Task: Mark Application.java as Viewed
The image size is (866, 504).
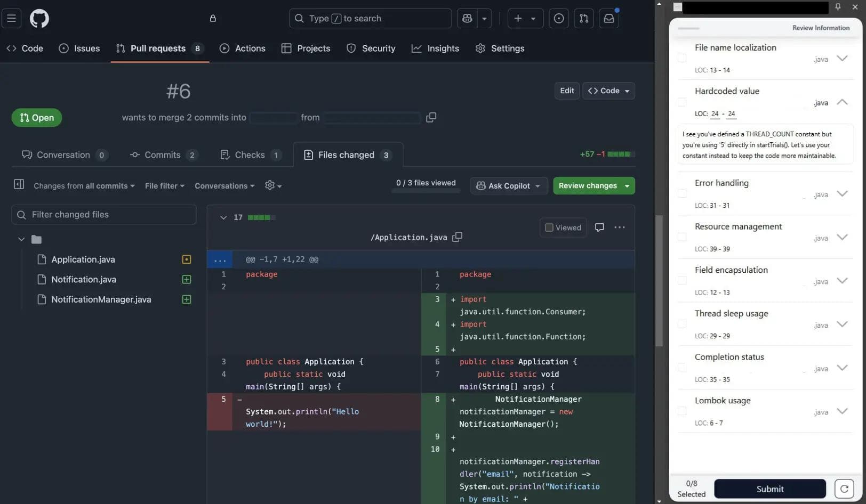Action: click(549, 227)
